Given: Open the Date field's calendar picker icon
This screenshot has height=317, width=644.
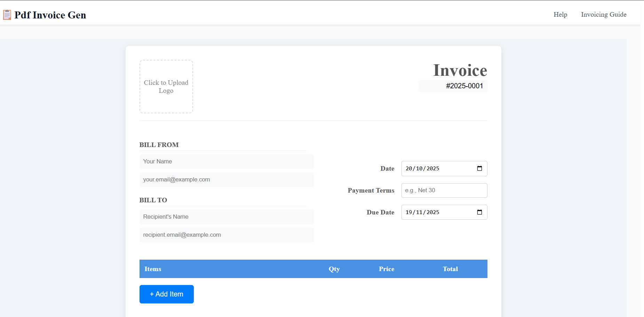Looking at the screenshot, I should [480, 169].
